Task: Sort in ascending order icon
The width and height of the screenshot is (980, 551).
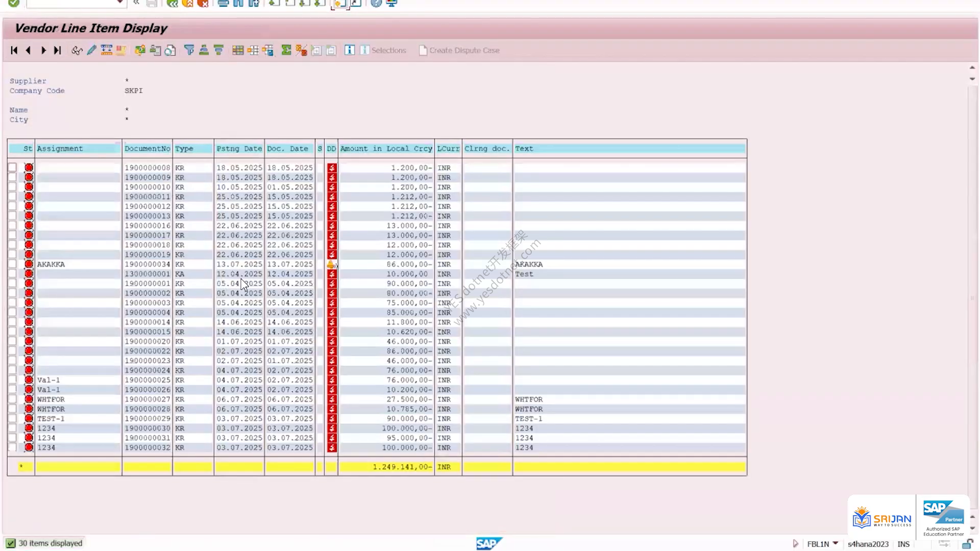Action: 204,50
